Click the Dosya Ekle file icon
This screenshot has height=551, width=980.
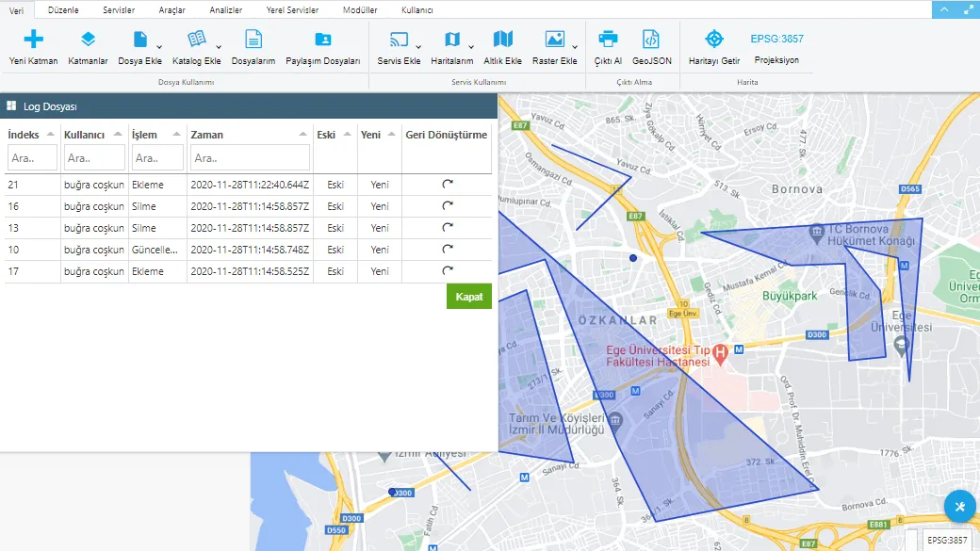(140, 40)
